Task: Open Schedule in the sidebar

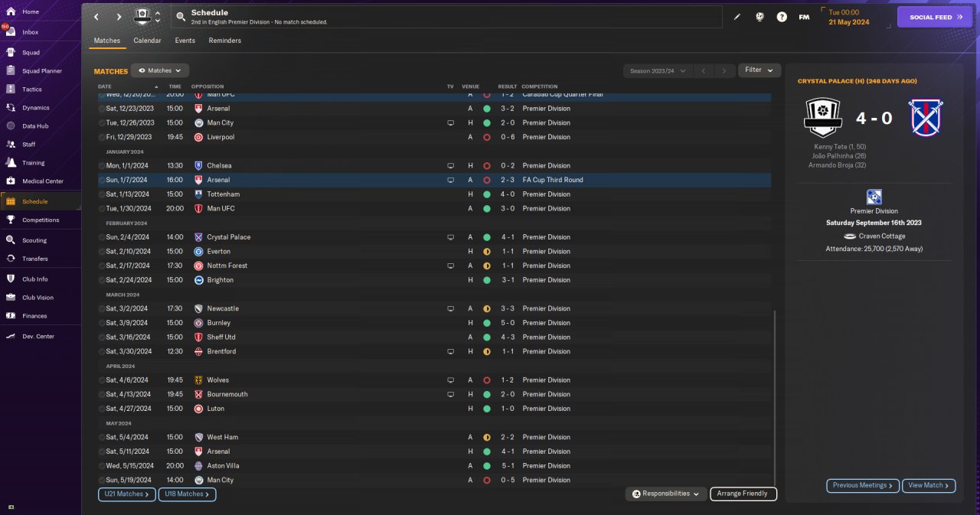Action: click(x=41, y=201)
